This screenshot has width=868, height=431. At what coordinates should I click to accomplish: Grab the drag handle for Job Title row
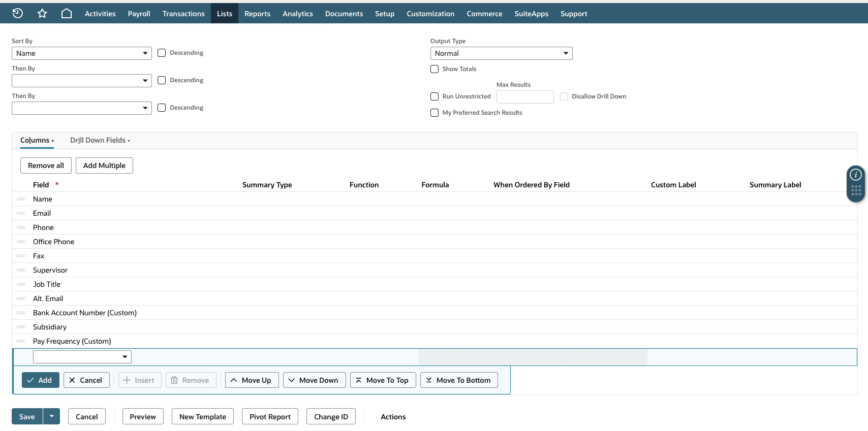[21, 284]
